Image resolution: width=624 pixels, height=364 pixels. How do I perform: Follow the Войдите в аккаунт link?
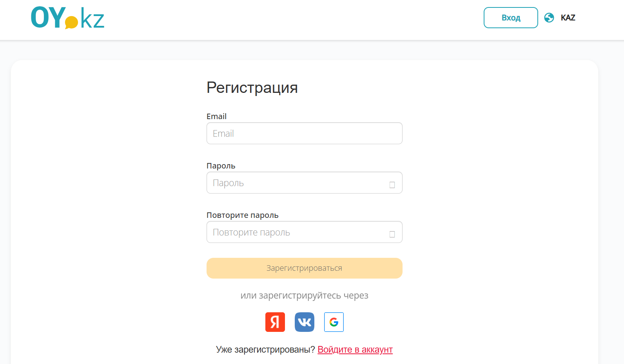(355, 349)
